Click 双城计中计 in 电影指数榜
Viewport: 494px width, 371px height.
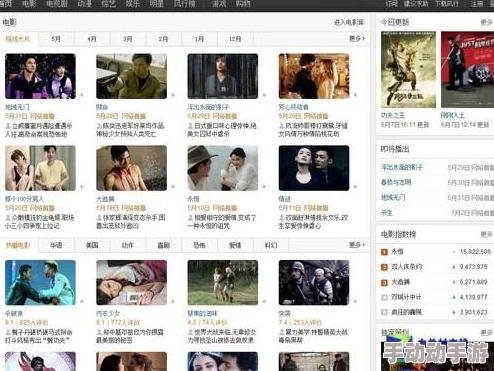click(x=406, y=297)
